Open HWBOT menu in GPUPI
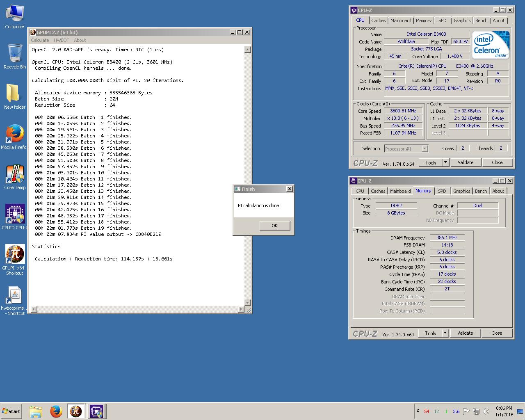The image size is (525, 420). click(62, 40)
